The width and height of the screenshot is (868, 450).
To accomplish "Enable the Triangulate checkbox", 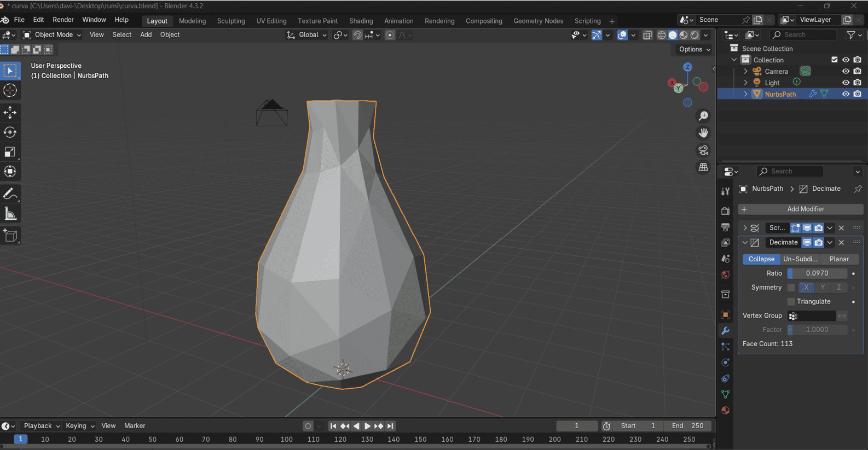I will [x=791, y=301].
